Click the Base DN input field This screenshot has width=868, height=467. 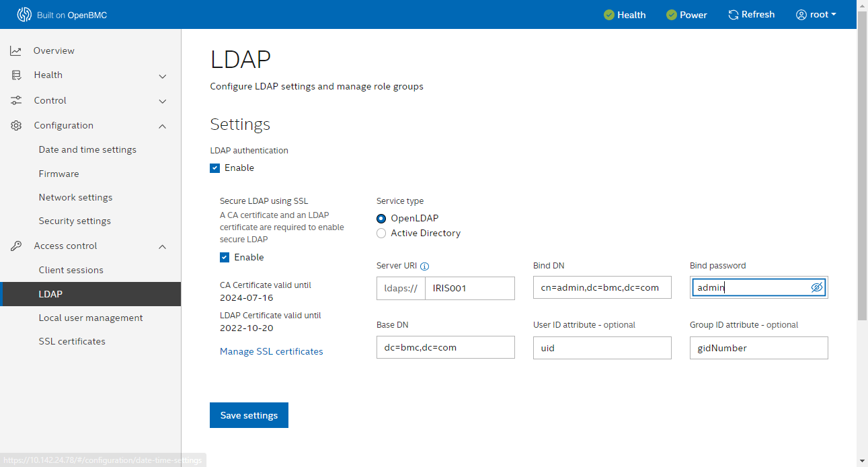446,348
